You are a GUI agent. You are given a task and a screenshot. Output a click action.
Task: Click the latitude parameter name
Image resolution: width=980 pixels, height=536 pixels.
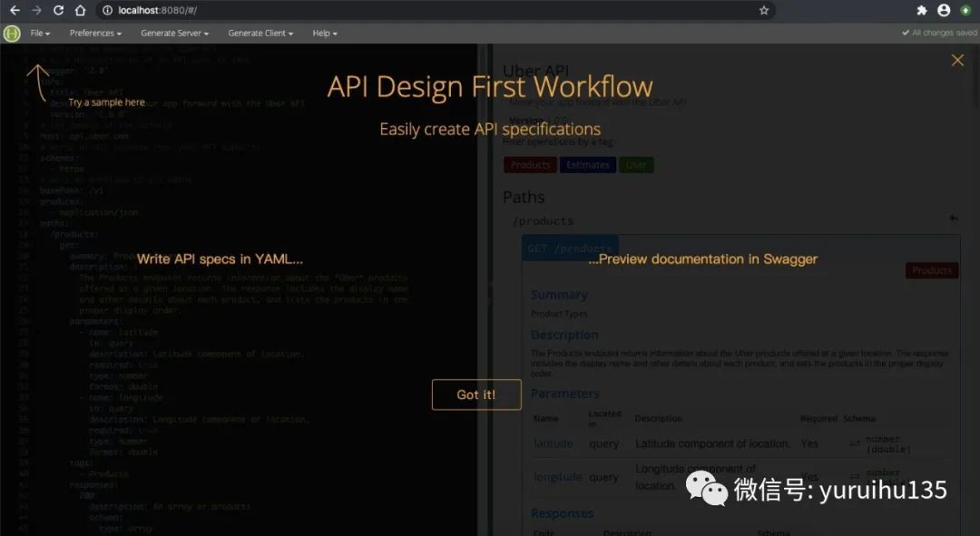tap(554, 443)
